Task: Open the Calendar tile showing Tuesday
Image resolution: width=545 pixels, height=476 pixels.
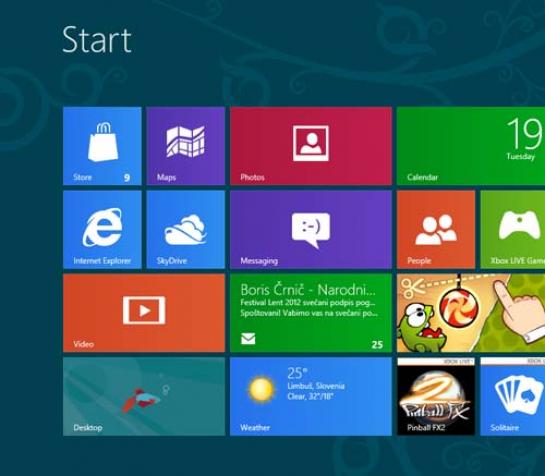Action: click(x=471, y=146)
